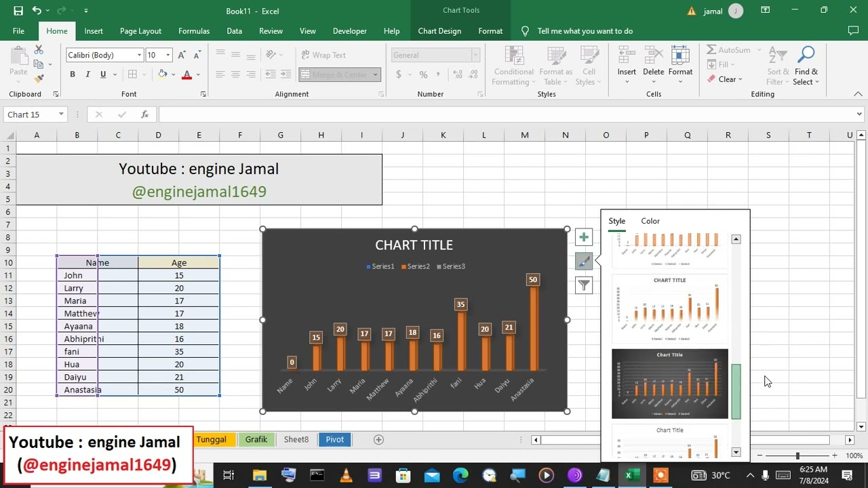Click the Comma Style button
Viewport: 868px width, 488px height.
(439, 75)
